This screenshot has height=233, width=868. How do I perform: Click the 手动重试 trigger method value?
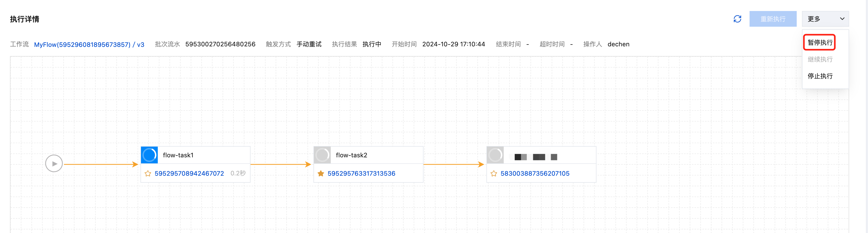pyautogui.click(x=309, y=45)
